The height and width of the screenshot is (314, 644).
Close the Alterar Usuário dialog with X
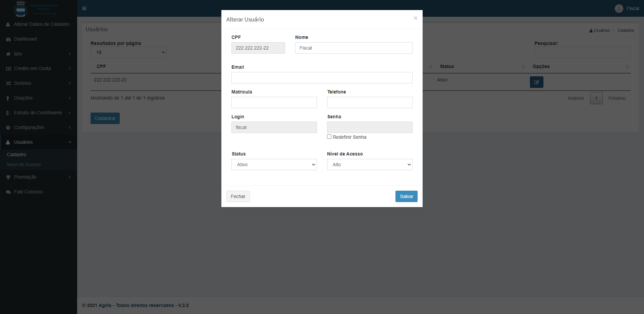click(415, 18)
